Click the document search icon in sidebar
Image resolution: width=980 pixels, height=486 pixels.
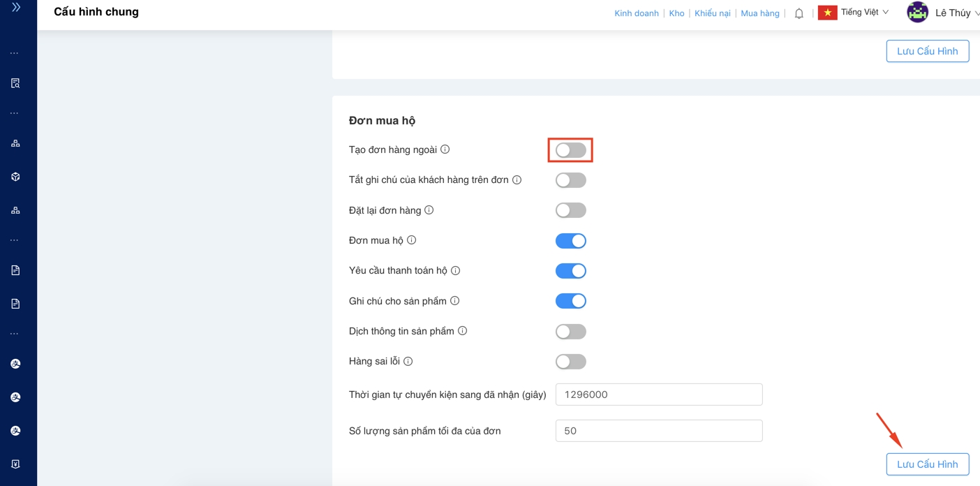pyautogui.click(x=15, y=83)
